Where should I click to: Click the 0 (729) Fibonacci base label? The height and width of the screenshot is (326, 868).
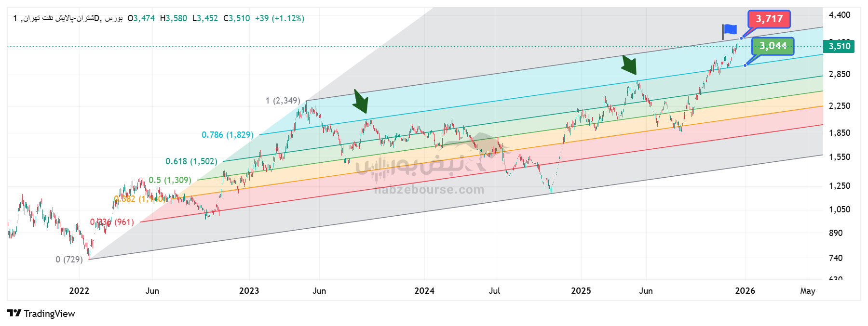click(x=69, y=260)
